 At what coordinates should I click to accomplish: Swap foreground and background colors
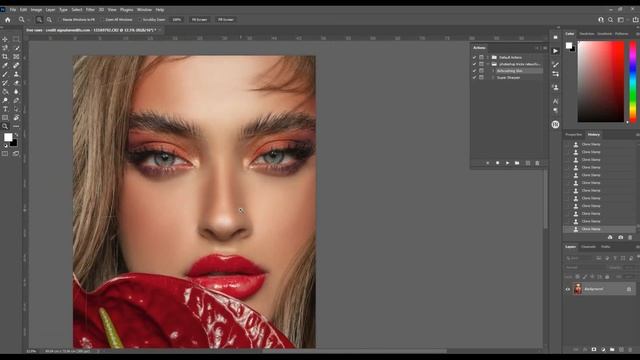click(16, 135)
